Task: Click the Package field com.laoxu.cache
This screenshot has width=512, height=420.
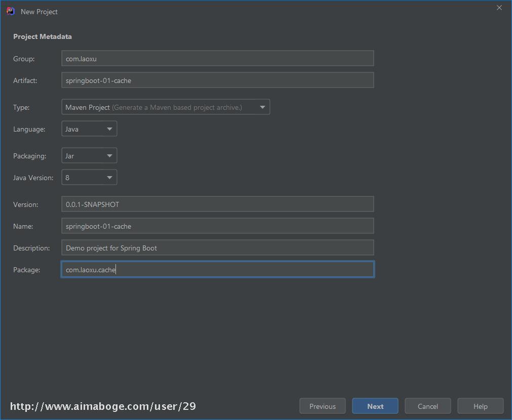Action: [217, 270]
